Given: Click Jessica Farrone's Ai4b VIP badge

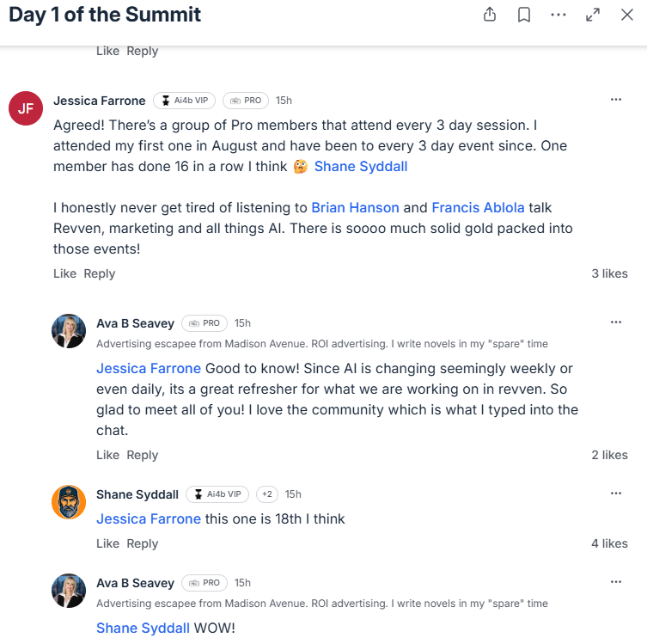Looking at the screenshot, I should [x=184, y=101].
